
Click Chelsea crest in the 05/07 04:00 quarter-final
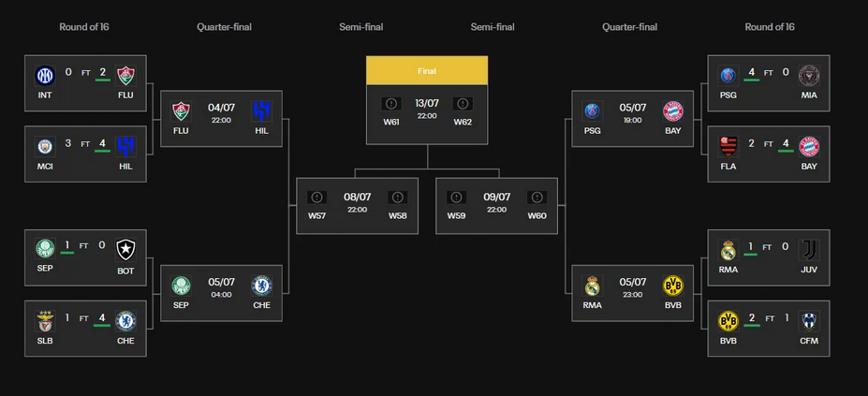[x=261, y=286]
